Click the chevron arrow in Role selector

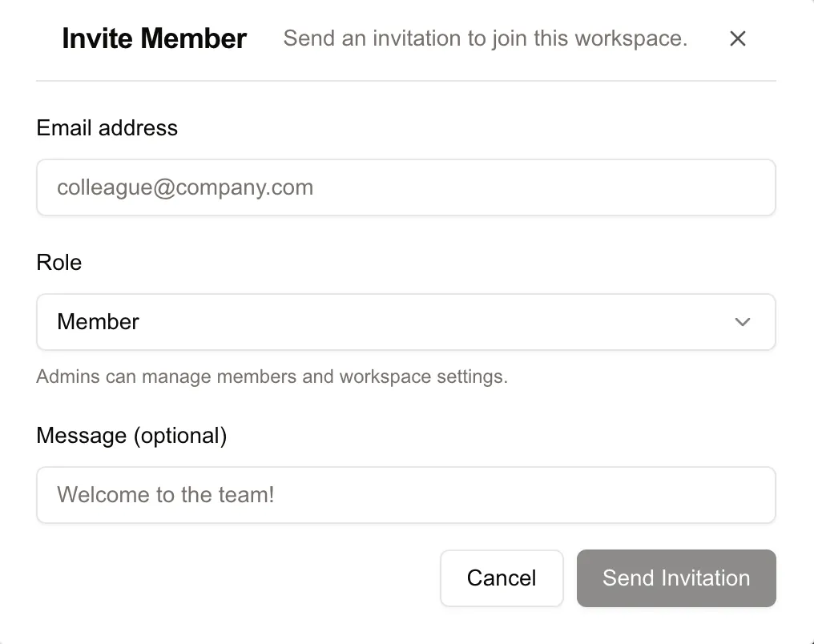[x=743, y=322]
